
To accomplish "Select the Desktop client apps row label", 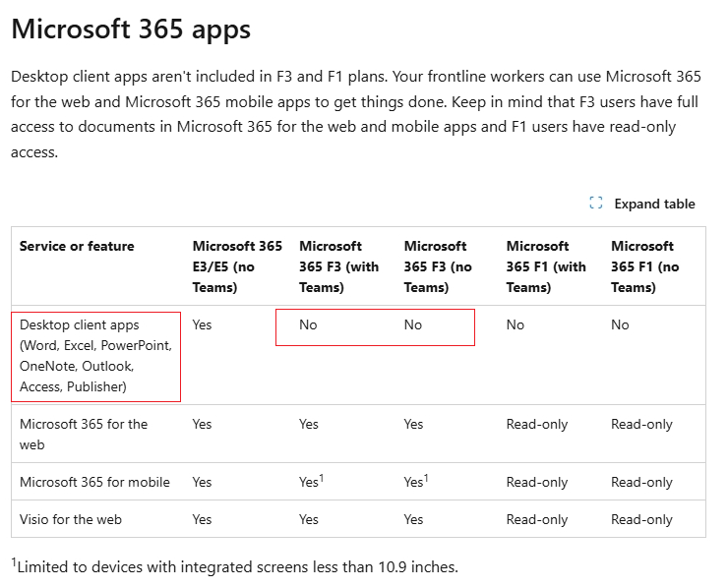I will click(x=95, y=356).
